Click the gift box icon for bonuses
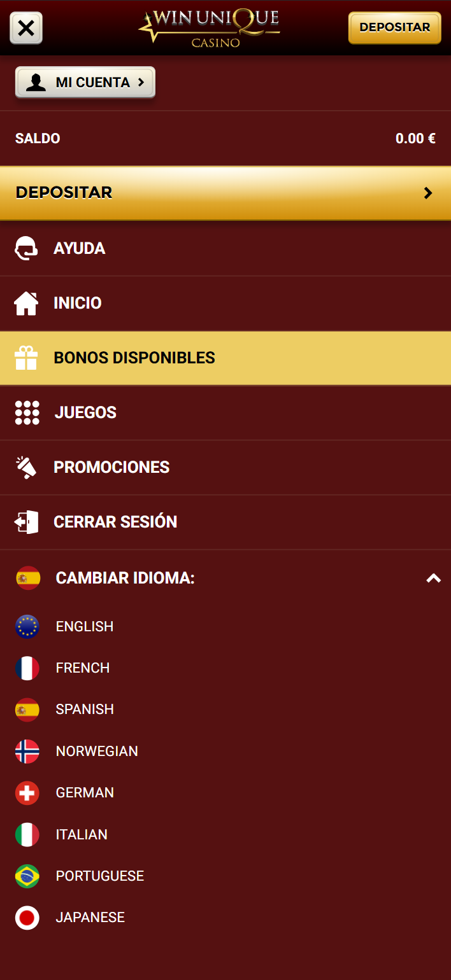This screenshot has width=451, height=980. coord(27,358)
